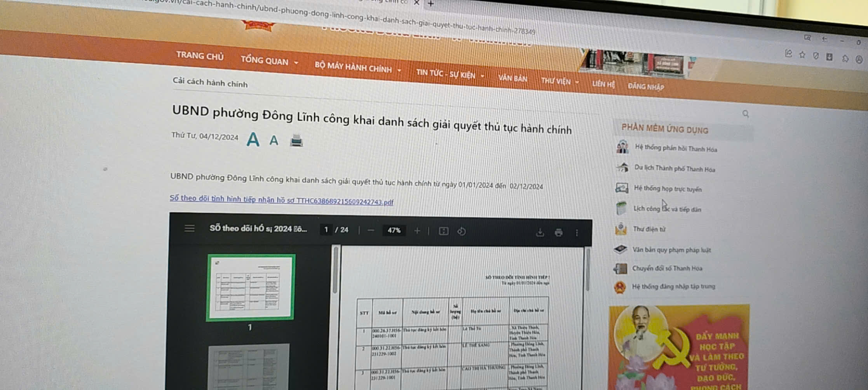Expand the BỘ MÁY HÀNH CHÍNH menu
868x390 pixels.
[357, 68]
